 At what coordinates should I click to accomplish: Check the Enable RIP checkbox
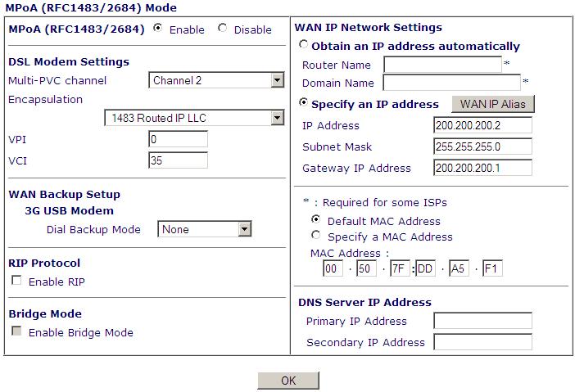[16, 282]
